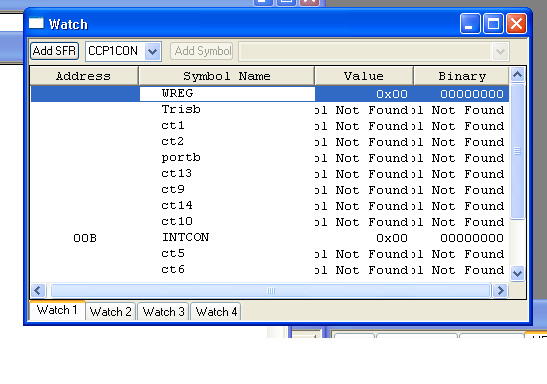Image resolution: width=547 pixels, height=384 pixels.
Task: Click the horizontal scrollbar thumb
Action: pos(271,290)
